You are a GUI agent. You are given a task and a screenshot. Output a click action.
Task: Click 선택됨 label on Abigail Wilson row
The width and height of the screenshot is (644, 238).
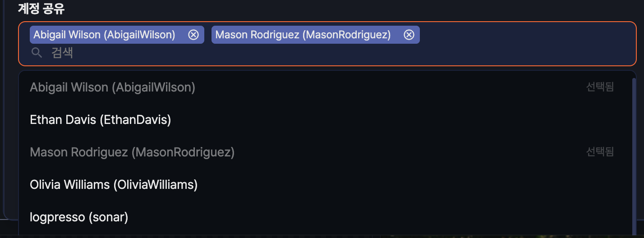(600, 87)
